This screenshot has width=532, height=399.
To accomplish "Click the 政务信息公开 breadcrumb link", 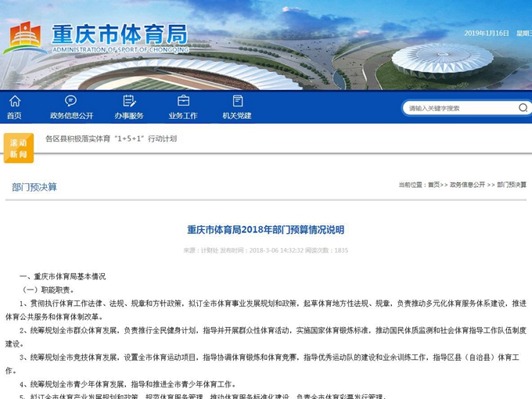I will [x=467, y=185].
